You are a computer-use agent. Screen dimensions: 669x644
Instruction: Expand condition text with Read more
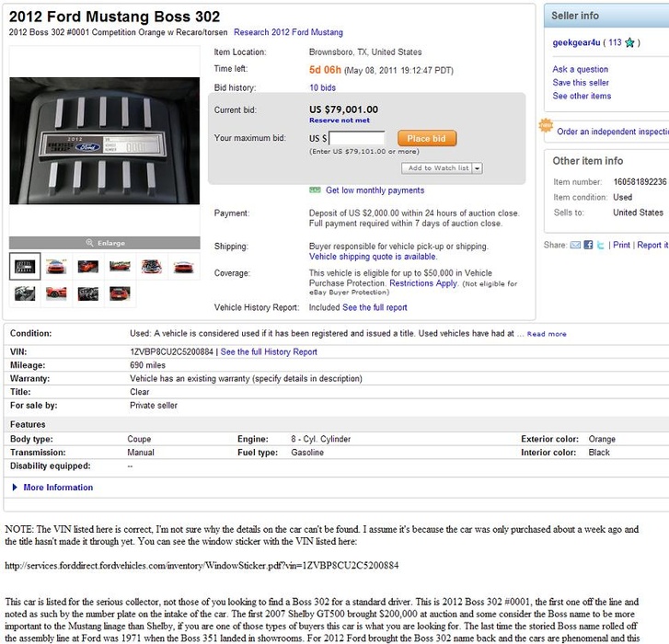[x=547, y=334]
